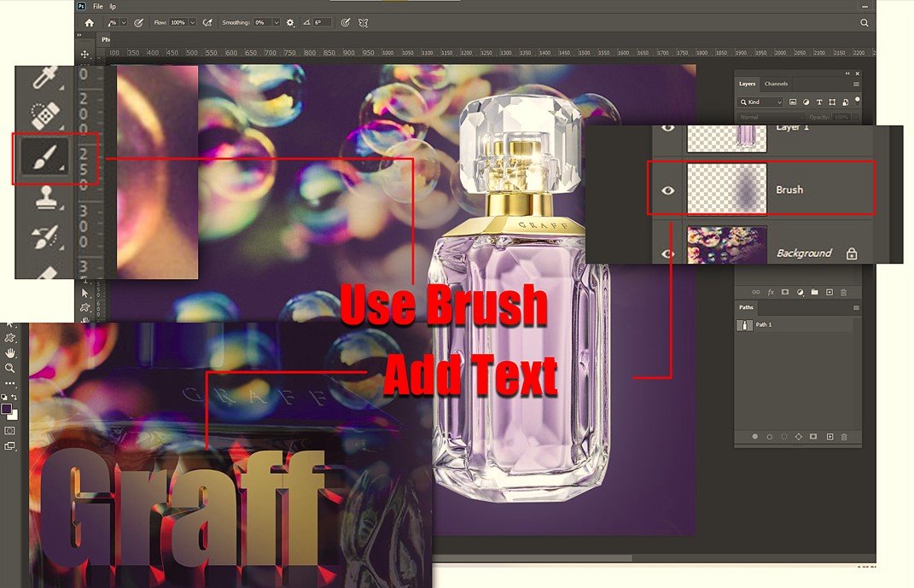Toggle pressure for opacity icon

[139, 23]
